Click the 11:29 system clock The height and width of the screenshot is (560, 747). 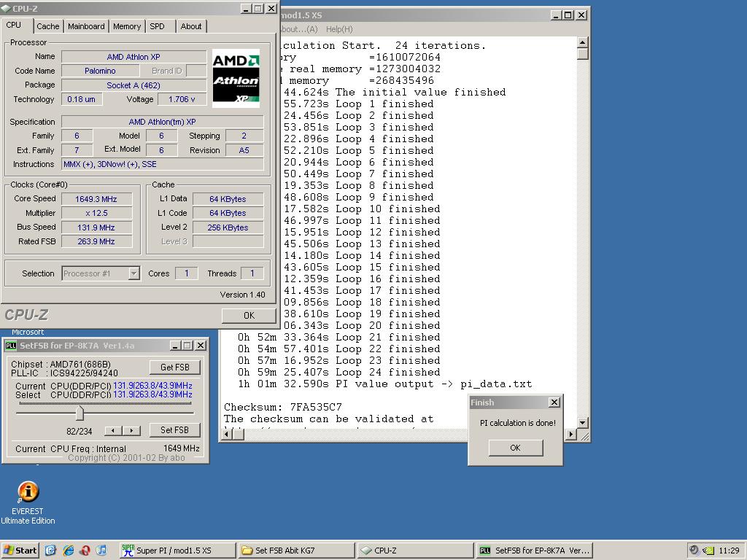729,551
